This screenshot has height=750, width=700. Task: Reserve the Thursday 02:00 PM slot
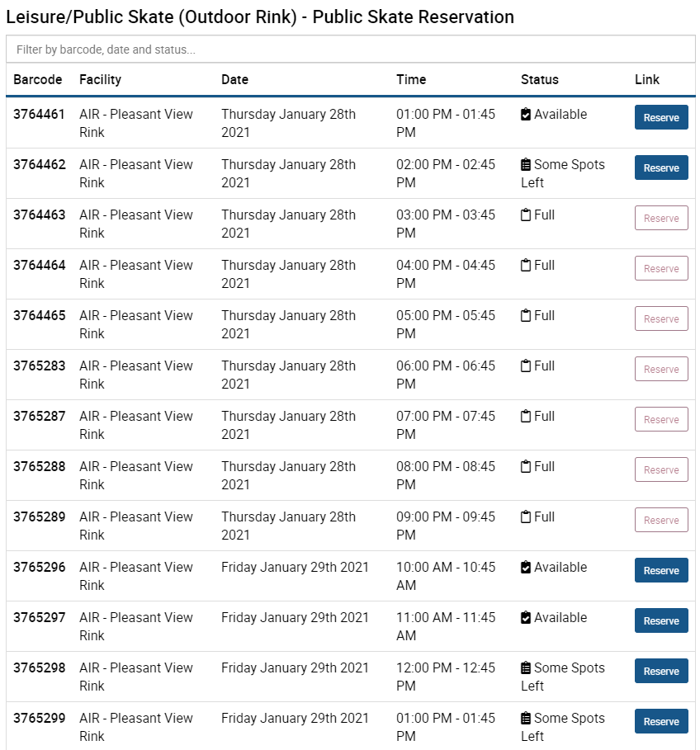pyautogui.click(x=661, y=167)
